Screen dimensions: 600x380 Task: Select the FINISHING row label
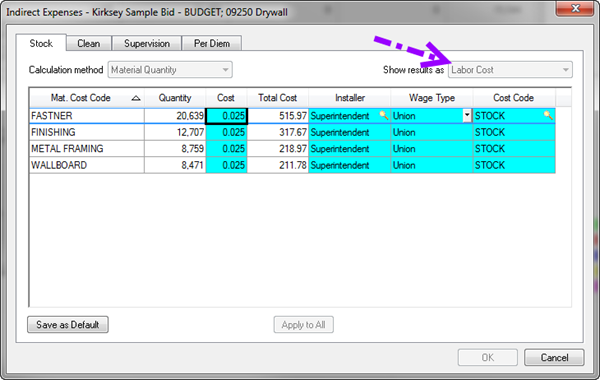pos(87,132)
